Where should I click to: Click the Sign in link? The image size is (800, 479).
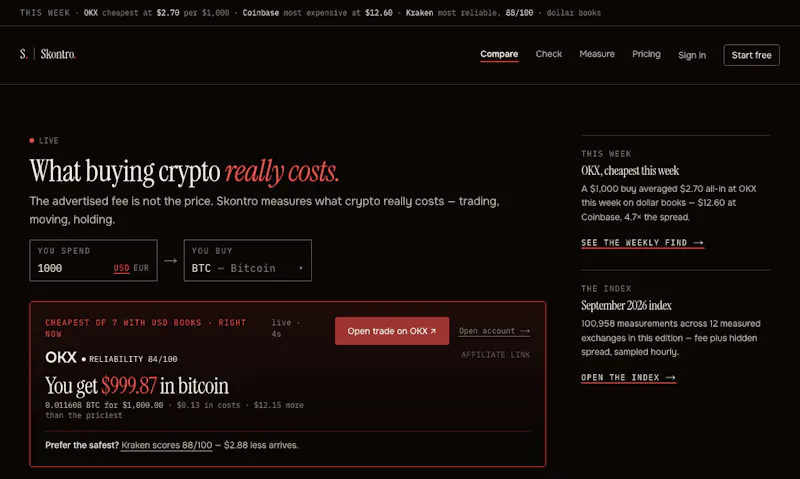point(692,55)
